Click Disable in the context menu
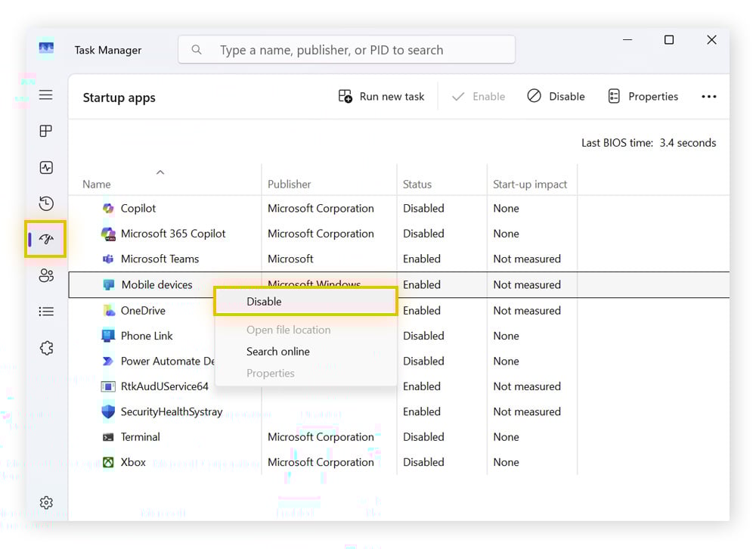 click(264, 302)
